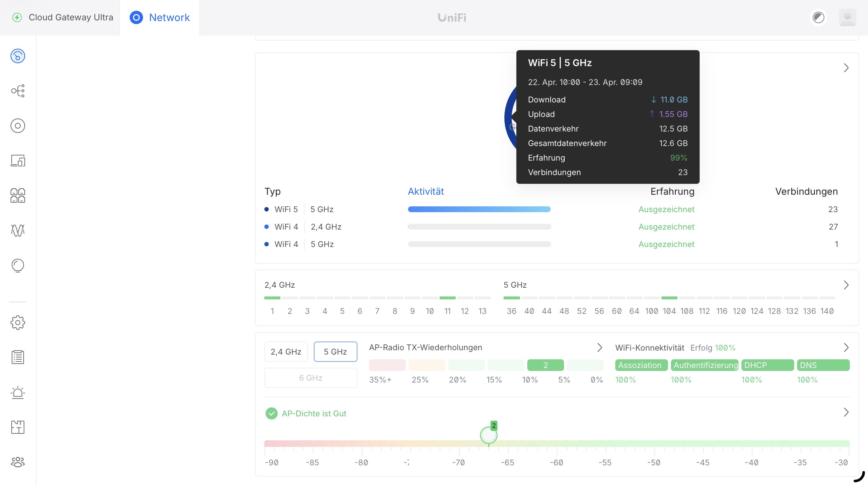The width and height of the screenshot is (868, 485).
Task: Open the Admins people icon in the sidebar
Action: pyautogui.click(x=18, y=462)
